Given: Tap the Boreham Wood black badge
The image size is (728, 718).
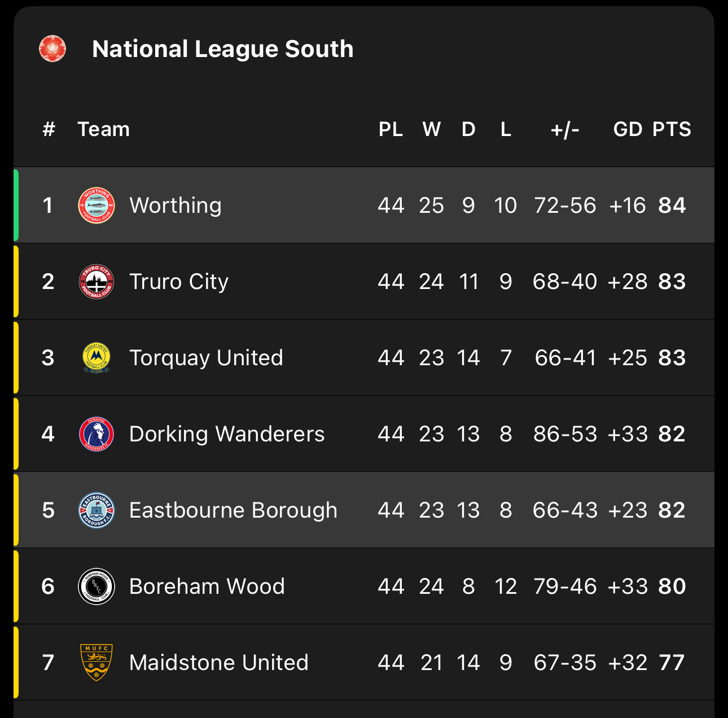Looking at the screenshot, I should coord(97,586).
